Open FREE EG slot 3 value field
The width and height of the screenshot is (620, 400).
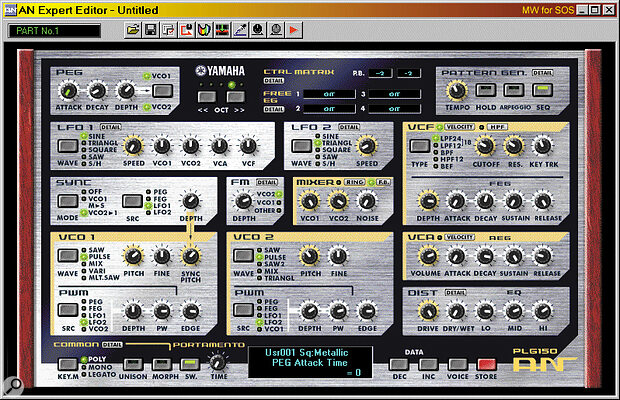pyautogui.click(x=395, y=94)
